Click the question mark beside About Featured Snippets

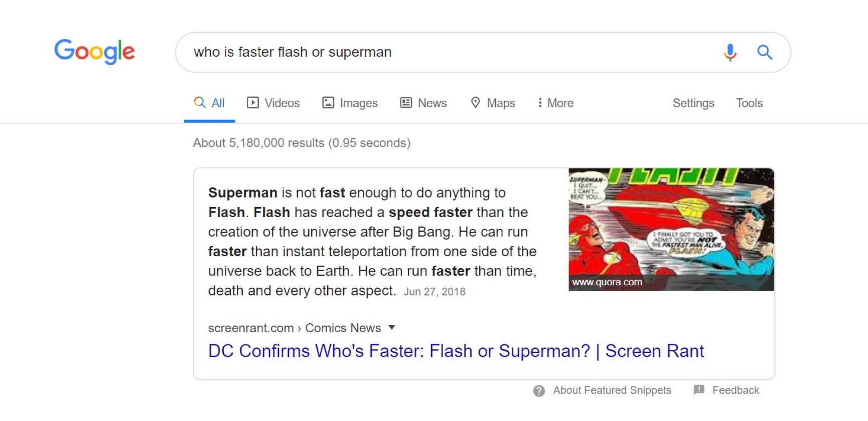pos(539,390)
